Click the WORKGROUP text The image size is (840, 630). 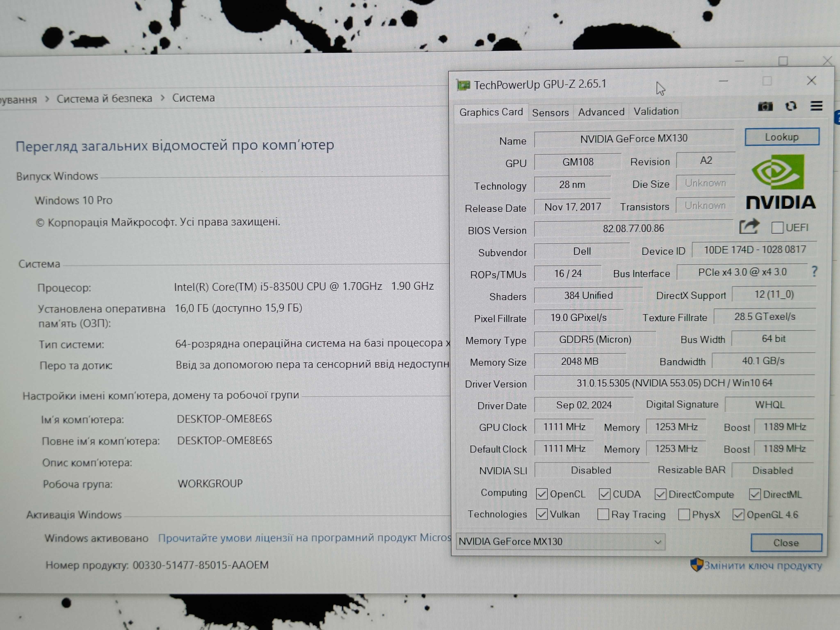(x=210, y=483)
